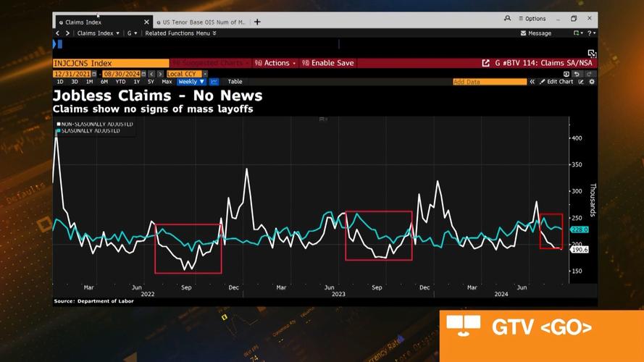
Task: Click the video tutorial play icon
Action: pos(566,74)
